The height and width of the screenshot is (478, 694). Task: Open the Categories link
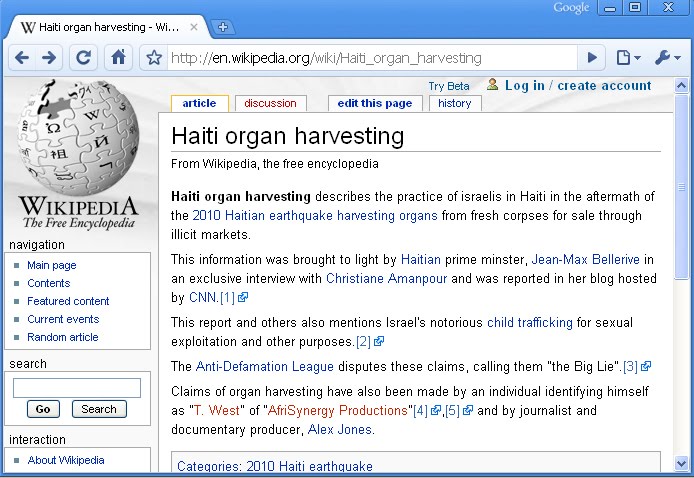click(x=208, y=466)
